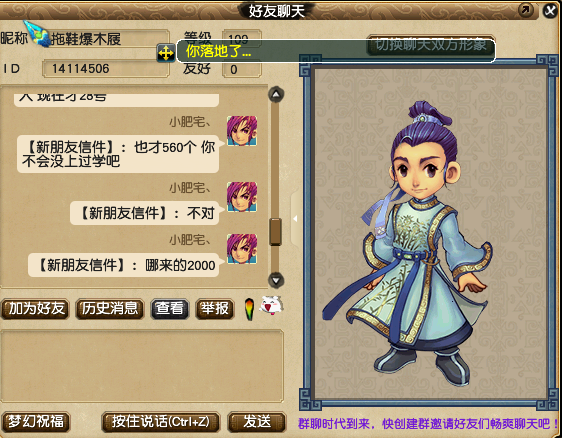The image size is (562, 438).
Task: Click the popout arrow icon in title bar
Action: coord(526,10)
